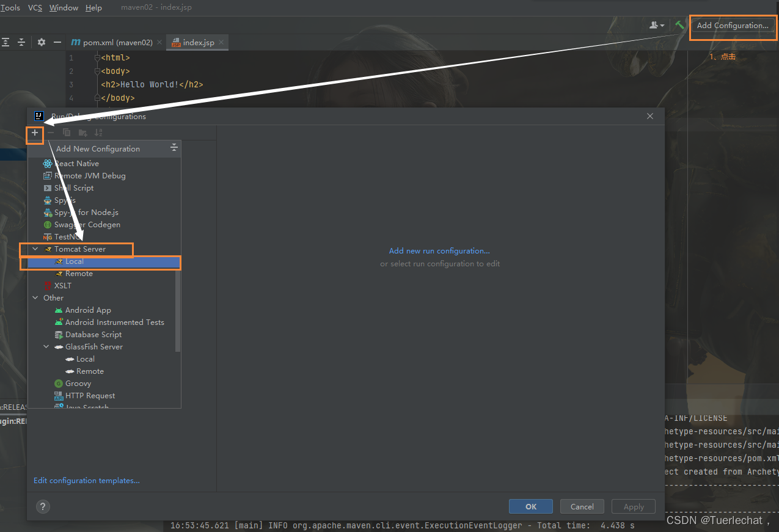
Task: Click the configuration type list scrollbar
Action: [178, 311]
